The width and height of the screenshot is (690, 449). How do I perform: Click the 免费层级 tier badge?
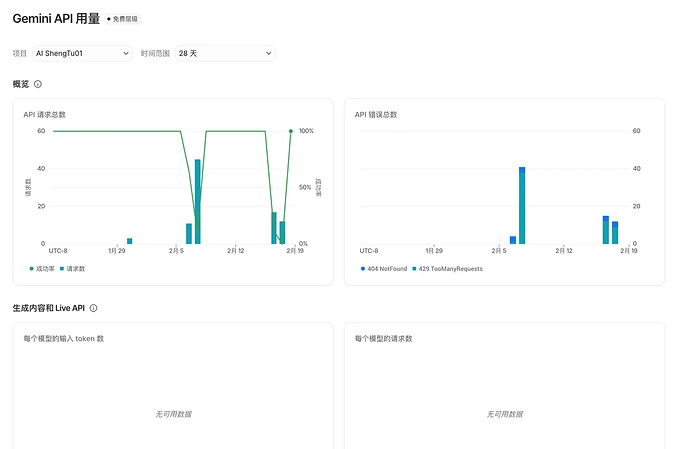(x=123, y=19)
